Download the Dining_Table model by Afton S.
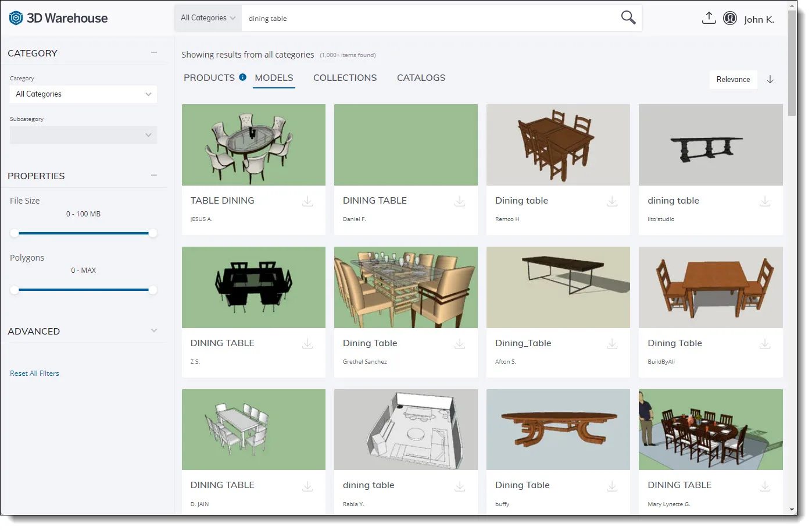The width and height of the screenshot is (812, 530). pyautogui.click(x=612, y=344)
